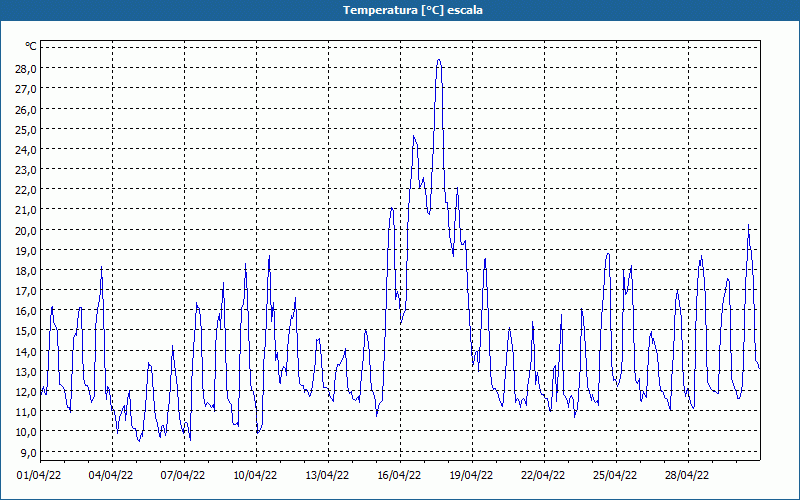Click the 19/04/22 date label
The image size is (800, 500).
471,475
